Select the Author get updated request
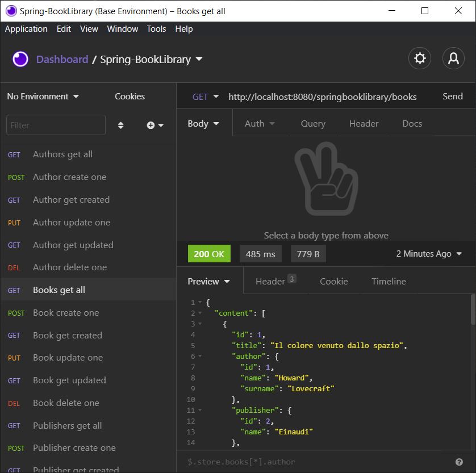Viewport: 476px width, 473px height. pos(88,245)
